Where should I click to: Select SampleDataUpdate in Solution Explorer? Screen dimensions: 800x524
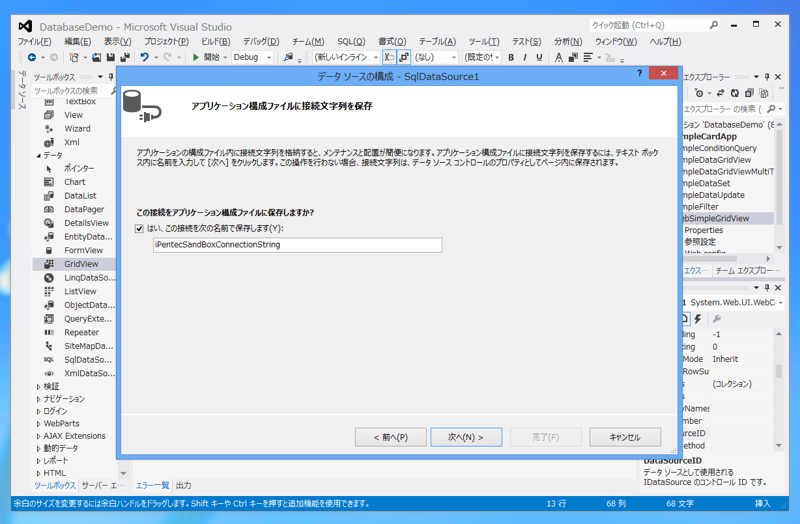tap(714, 195)
